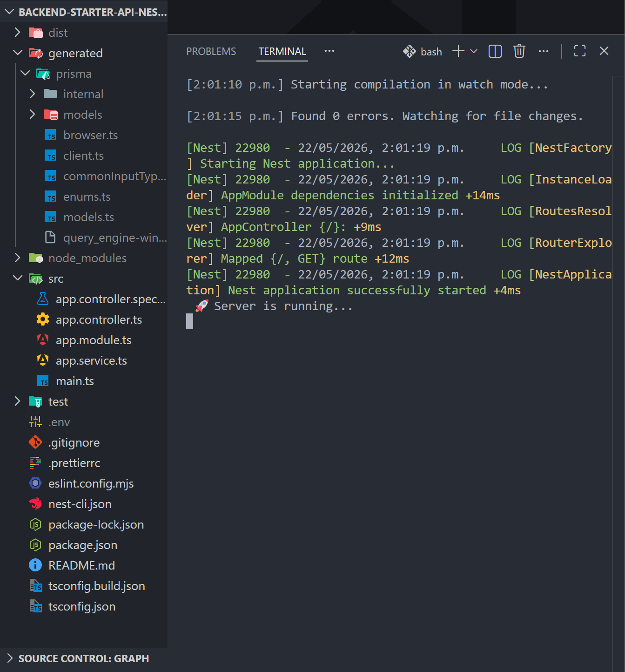Click the dist folder icon
Viewport: 625px width, 672px height.
35,32
